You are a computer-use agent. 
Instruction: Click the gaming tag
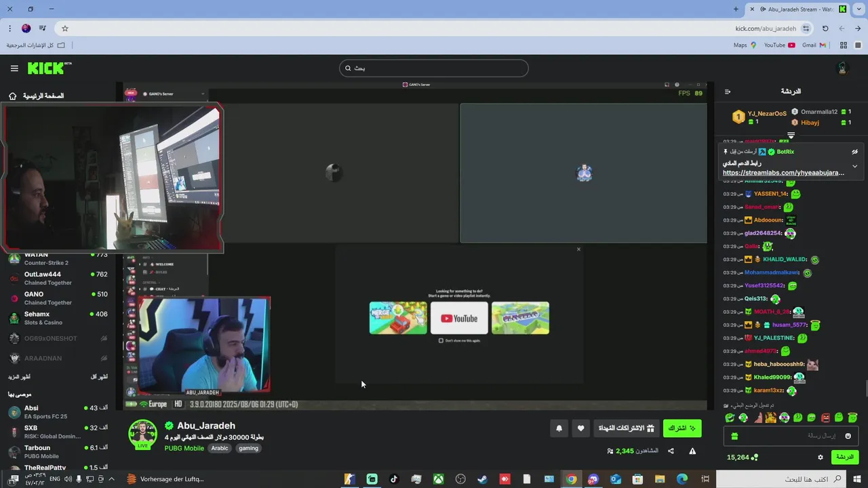click(x=248, y=448)
